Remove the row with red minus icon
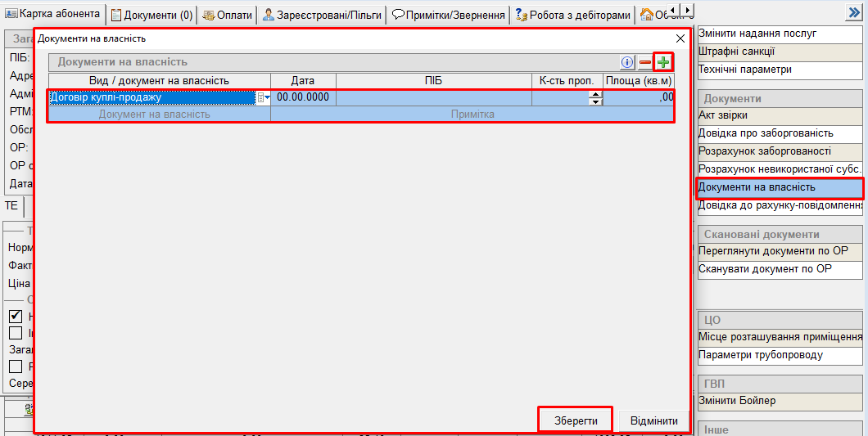This screenshot has height=436, width=868. tap(645, 62)
